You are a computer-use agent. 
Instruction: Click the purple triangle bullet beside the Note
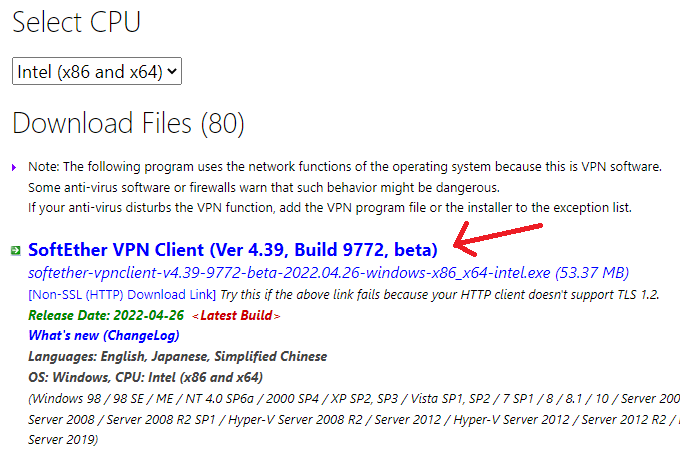[x=14, y=167]
